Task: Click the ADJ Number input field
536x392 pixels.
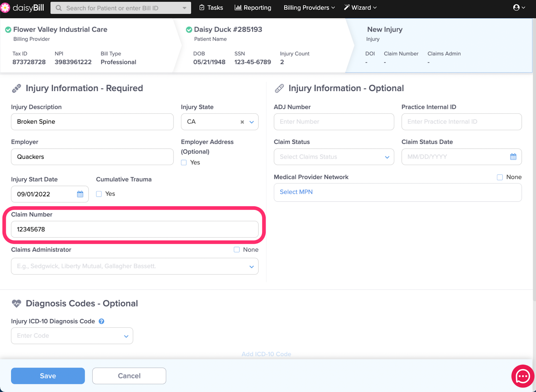Action: (334, 122)
